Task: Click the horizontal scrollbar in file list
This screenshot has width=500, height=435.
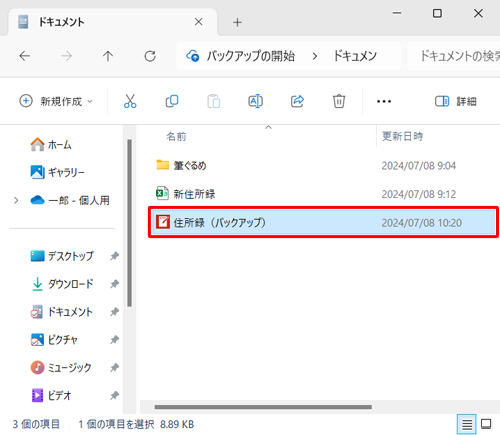Action: coord(263,407)
